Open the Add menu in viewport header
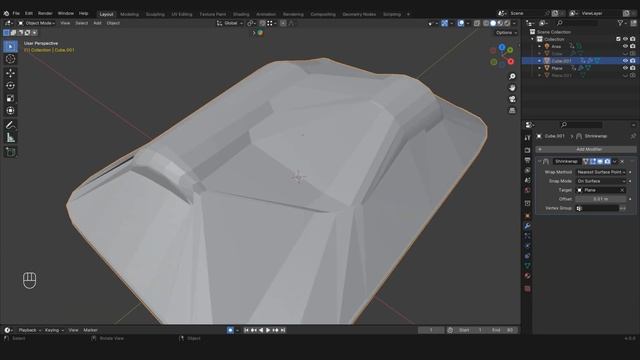 tap(97, 23)
